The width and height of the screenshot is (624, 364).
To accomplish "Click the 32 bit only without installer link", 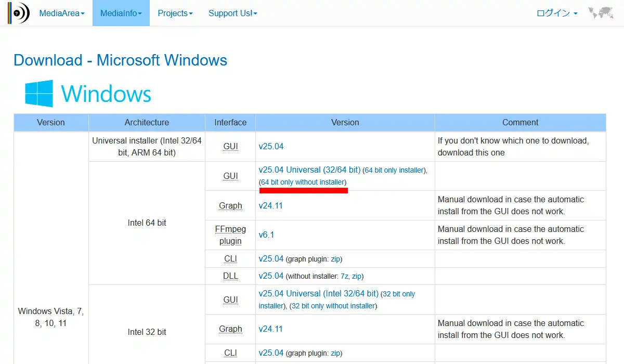I will [x=333, y=306].
